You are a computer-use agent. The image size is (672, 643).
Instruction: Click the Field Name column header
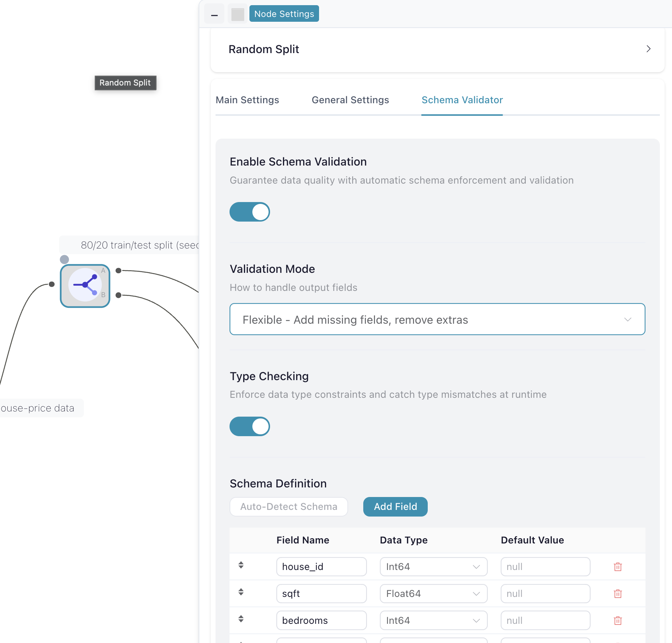pos(303,540)
